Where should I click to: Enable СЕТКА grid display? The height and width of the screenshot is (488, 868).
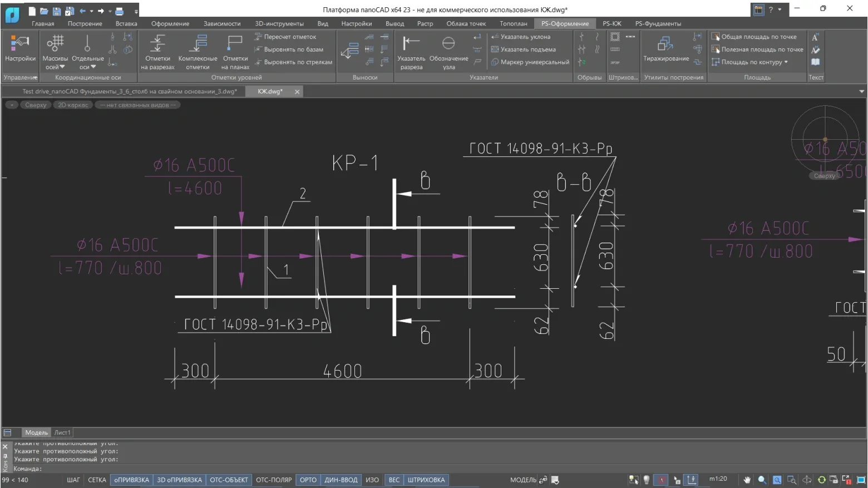[x=97, y=480]
